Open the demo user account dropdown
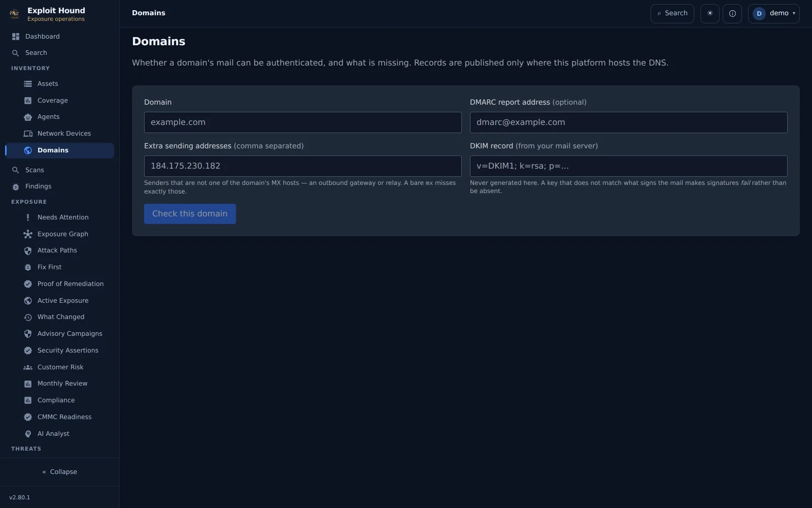The image size is (812, 508). click(774, 14)
